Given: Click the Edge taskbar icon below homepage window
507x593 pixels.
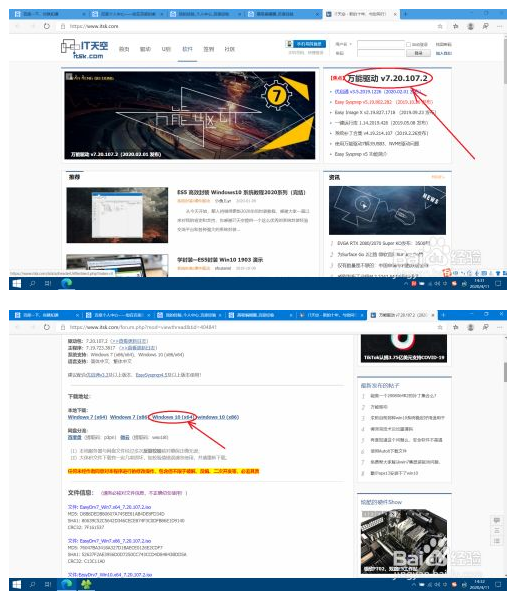Looking at the screenshot, I should coord(67,283).
